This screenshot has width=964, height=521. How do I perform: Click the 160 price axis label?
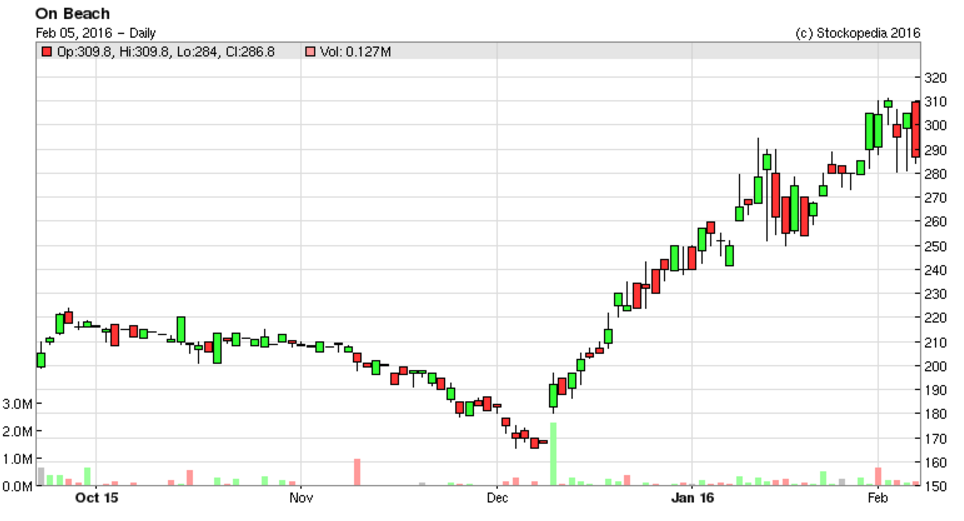click(935, 463)
